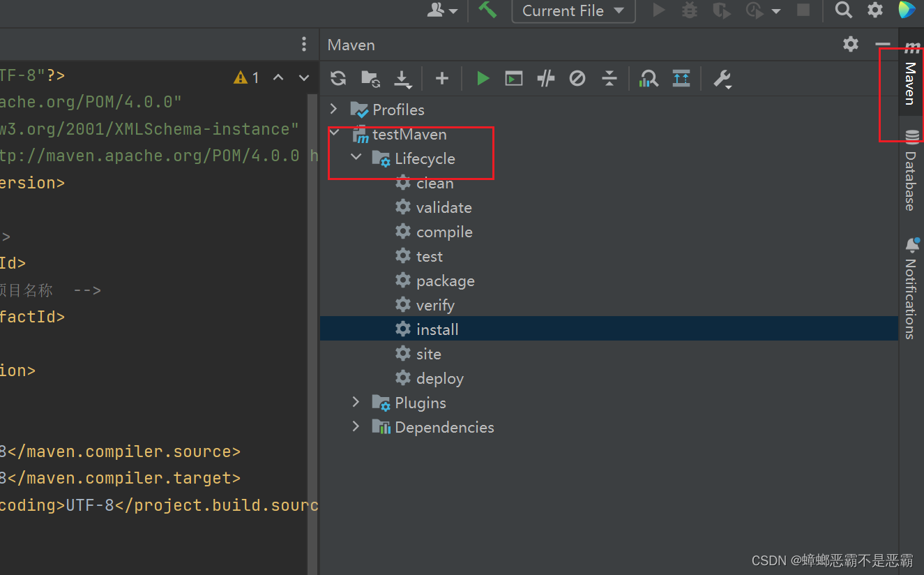This screenshot has width=924, height=575.
Task: Open the Current File run configuration dropdown
Action: [573, 10]
